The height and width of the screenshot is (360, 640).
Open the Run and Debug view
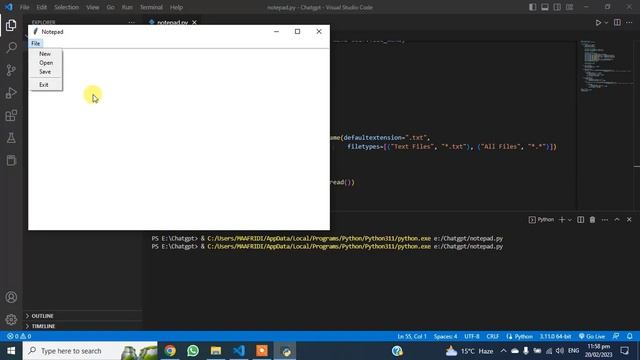[11, 93]
